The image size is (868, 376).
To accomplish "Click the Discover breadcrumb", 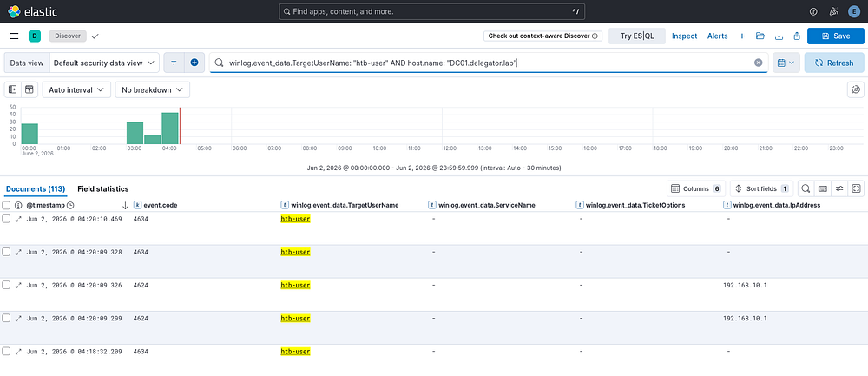I will coord(68,36).
